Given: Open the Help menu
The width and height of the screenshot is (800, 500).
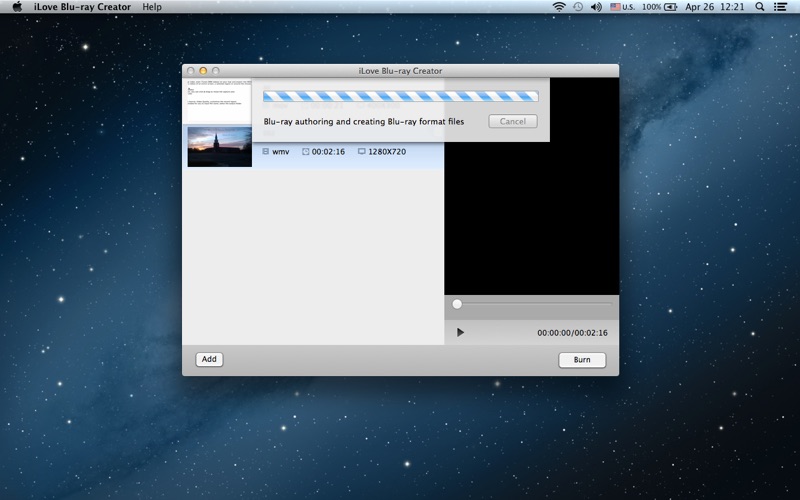Looking at the screenshot, I should 152,7.
